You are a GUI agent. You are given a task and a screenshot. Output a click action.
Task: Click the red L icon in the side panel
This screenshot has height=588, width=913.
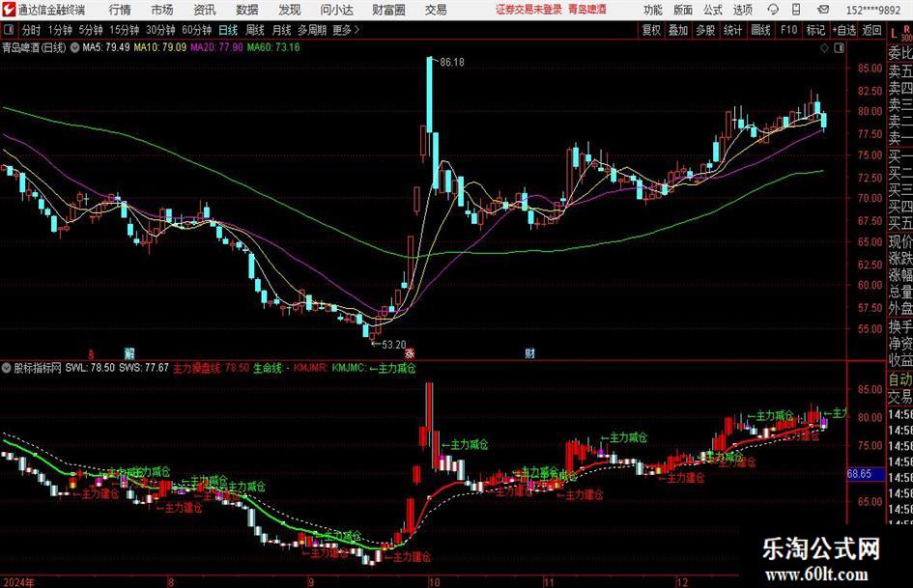click(x=894, y=35)
